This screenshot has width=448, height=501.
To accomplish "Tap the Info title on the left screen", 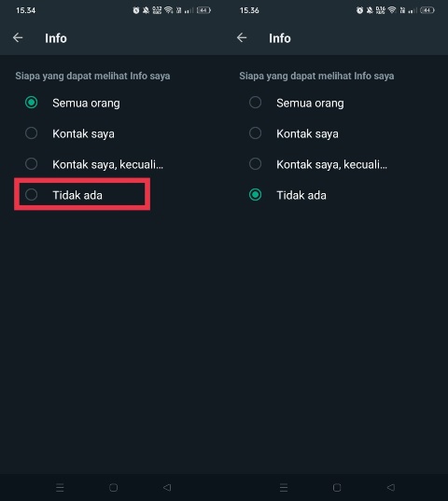I will [56, 38].
